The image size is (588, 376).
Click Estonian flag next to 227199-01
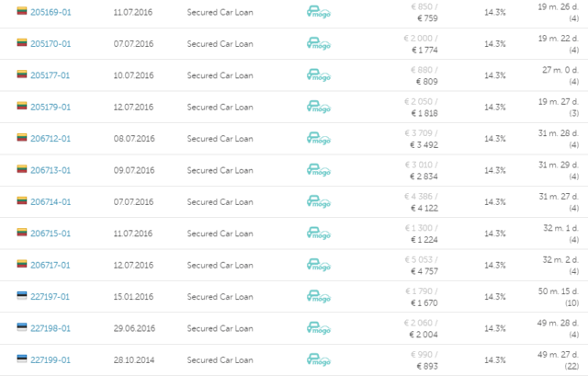coord(22,359)
